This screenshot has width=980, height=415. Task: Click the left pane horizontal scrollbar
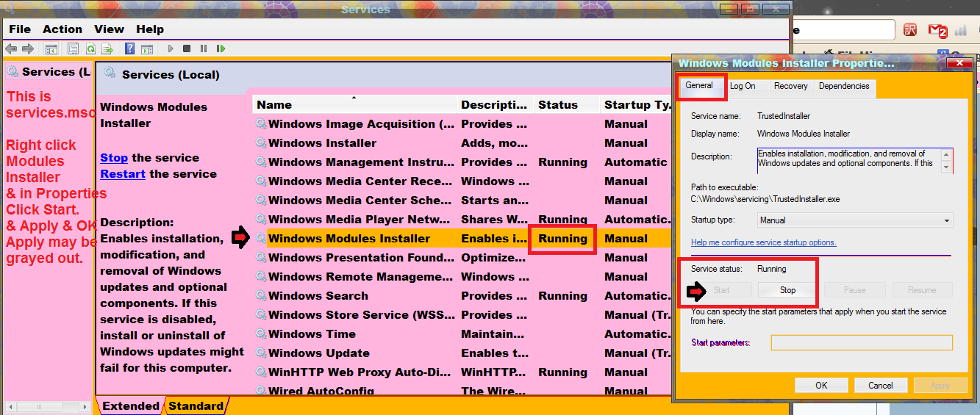point(47,406)
